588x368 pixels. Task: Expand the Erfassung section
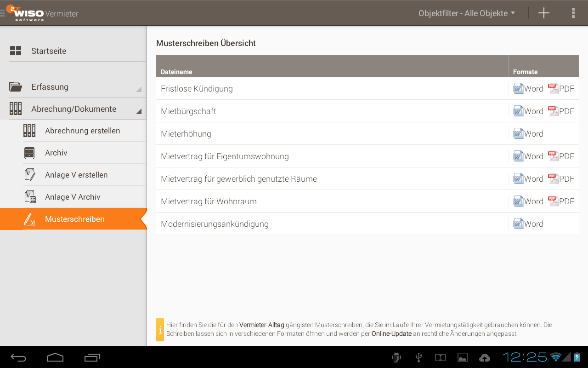(x=73, y=87)
